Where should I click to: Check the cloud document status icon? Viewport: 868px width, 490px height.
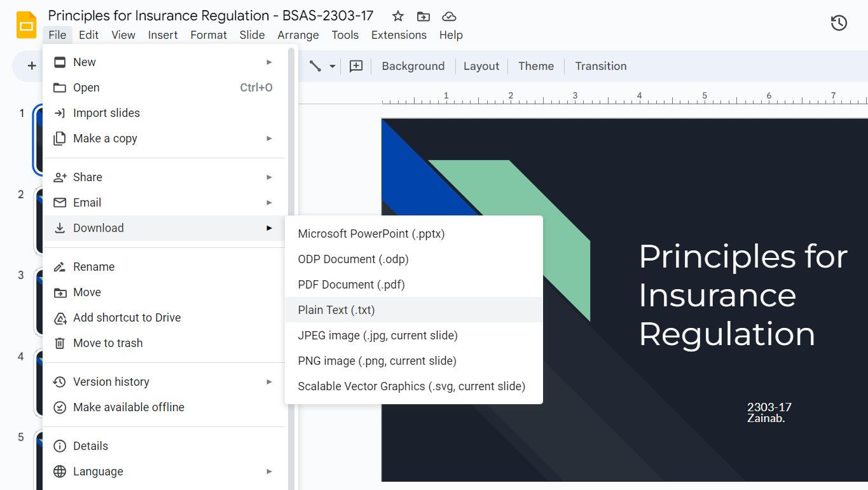(449, 16)
